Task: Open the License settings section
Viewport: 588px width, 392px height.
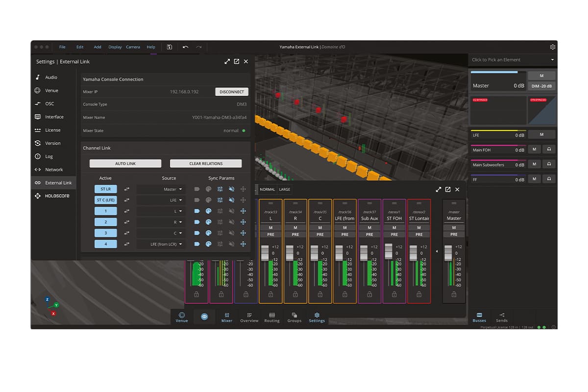Action: coord(53,130)
